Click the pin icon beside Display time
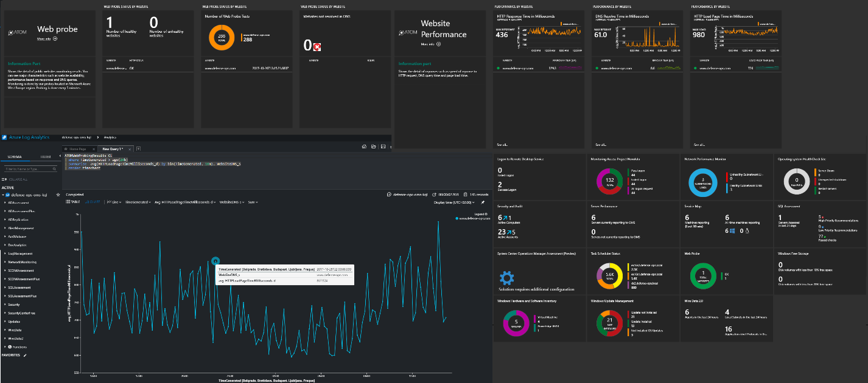 tap(483, 202)
